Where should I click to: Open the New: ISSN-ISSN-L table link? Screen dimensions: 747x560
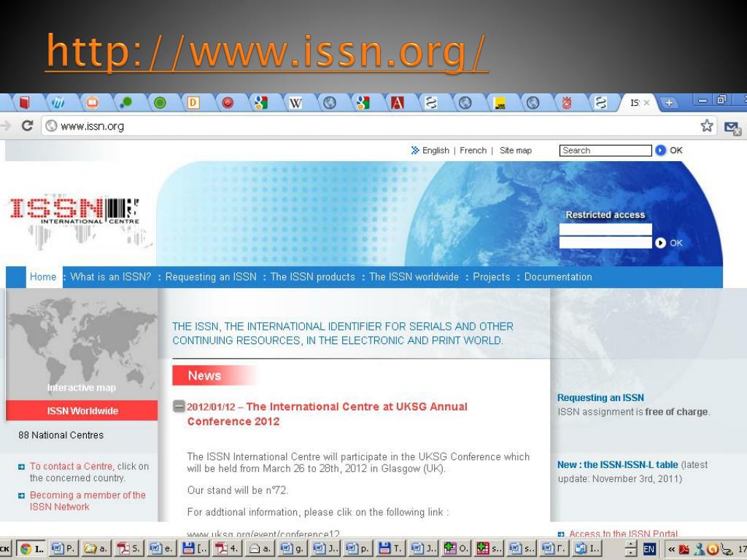[x=617, y=464]
